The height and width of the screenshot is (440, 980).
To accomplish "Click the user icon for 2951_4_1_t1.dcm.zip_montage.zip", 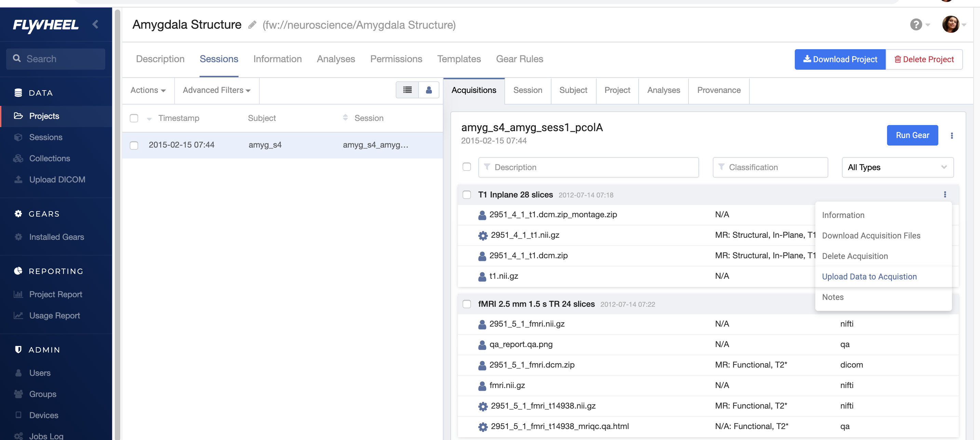I will pyautogui.click(x=482, y=215).
